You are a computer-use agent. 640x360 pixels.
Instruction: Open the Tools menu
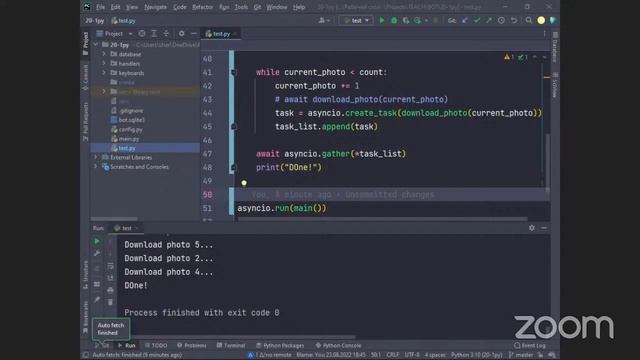[x=241, y=7]
